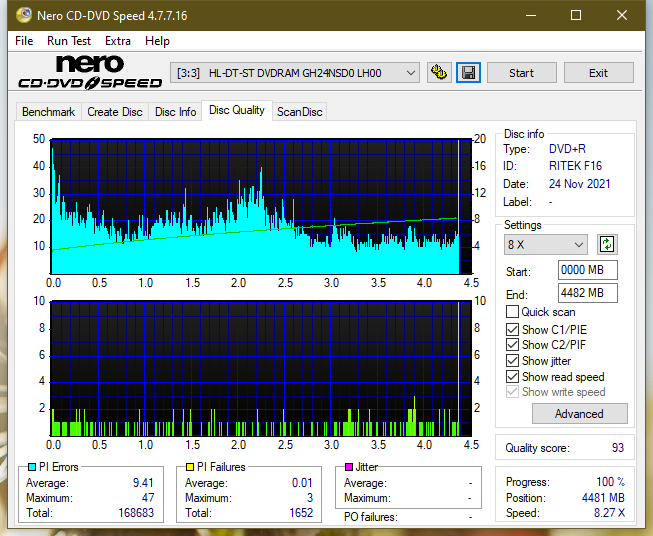This screenshot has height=536, width=653.
Task: Open the drive selection dropdown
Action: click(x=294, y=73)
